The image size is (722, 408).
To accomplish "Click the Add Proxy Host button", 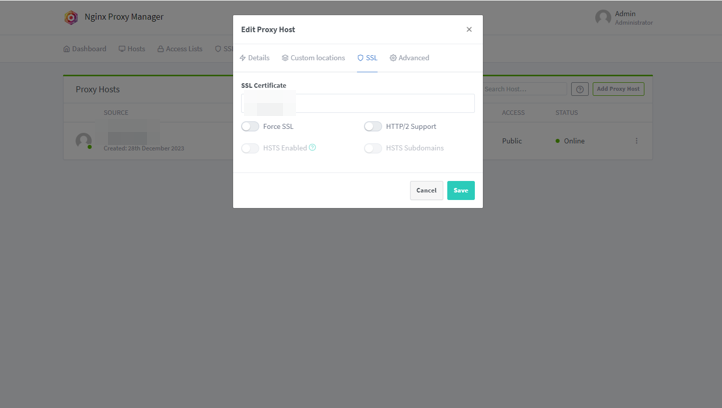I will (x=618, y=89).
